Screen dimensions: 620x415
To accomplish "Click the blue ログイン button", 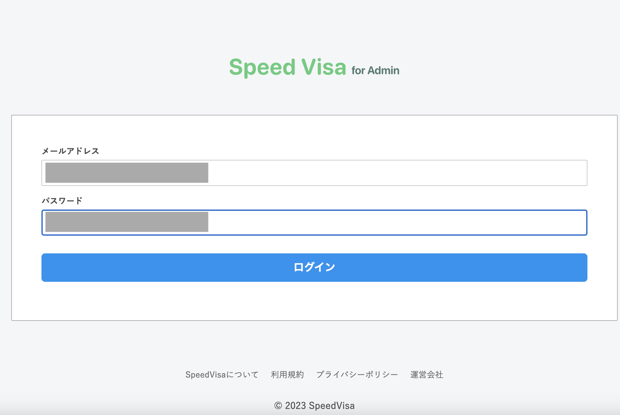I will 314,268.
